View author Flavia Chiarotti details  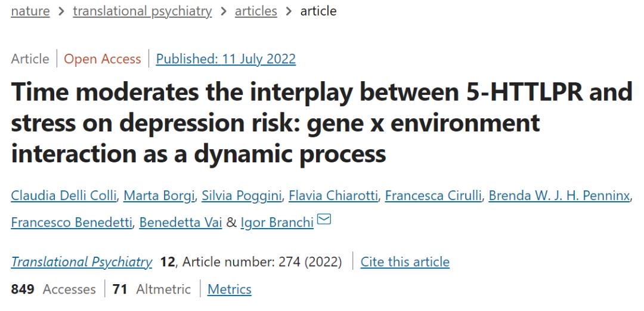333,196
